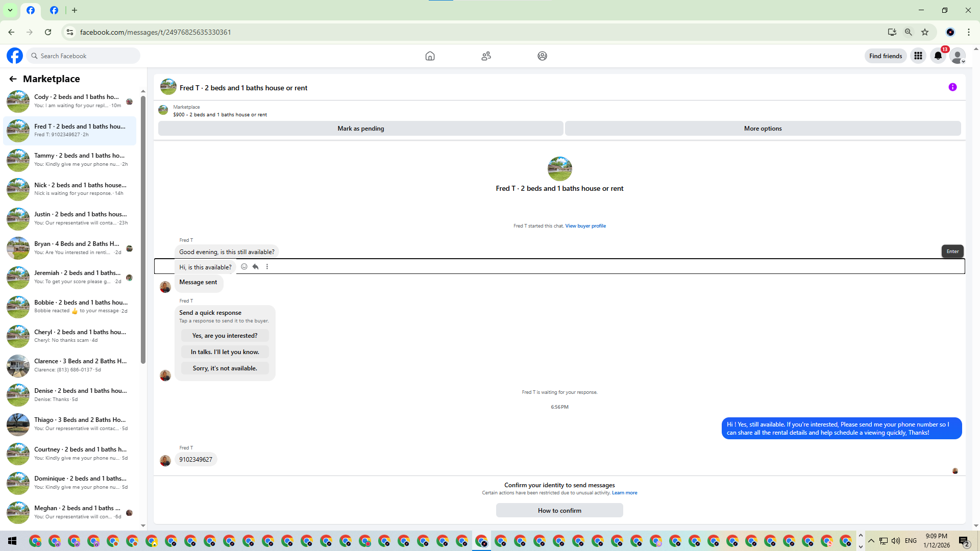Reply to the 'Hi, is this available?' message
Viewport: 980px width, 551px height.
(x=256, y=267)
